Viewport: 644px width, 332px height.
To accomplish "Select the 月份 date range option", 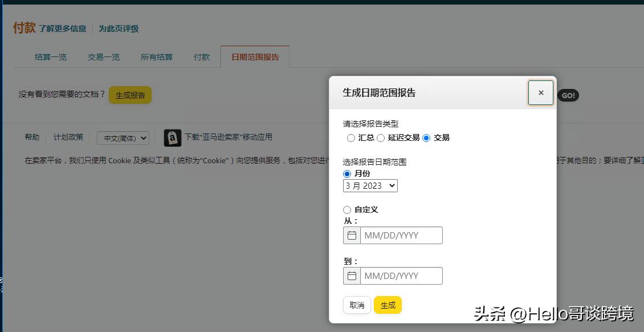I will click(347, 173).
